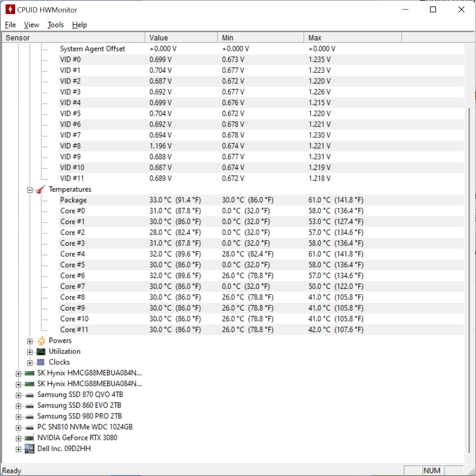This screenshot has height=476, width=476.
Task: Click the Min column header
Action: tap(261, 38)
